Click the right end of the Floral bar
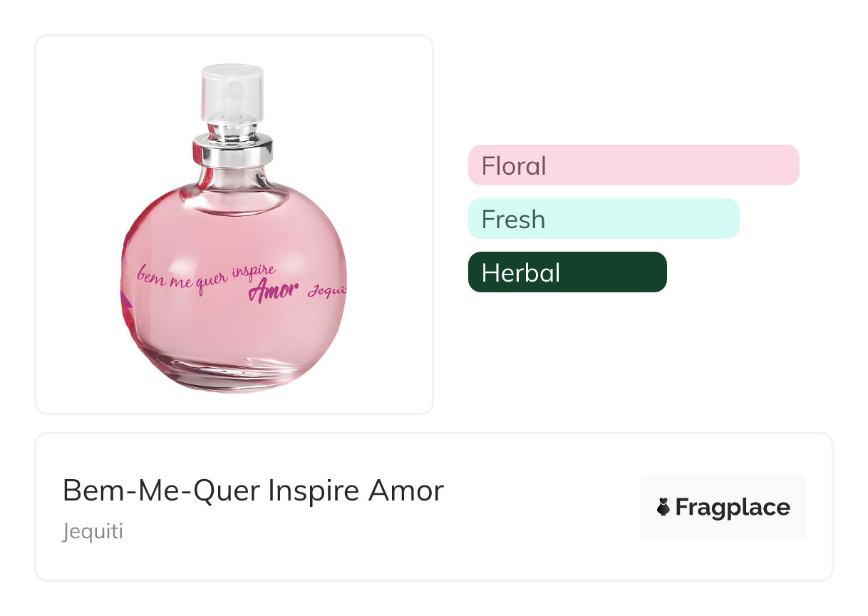Image resolution: width=868 pixels, height=616 pixels. coord(790,165)
